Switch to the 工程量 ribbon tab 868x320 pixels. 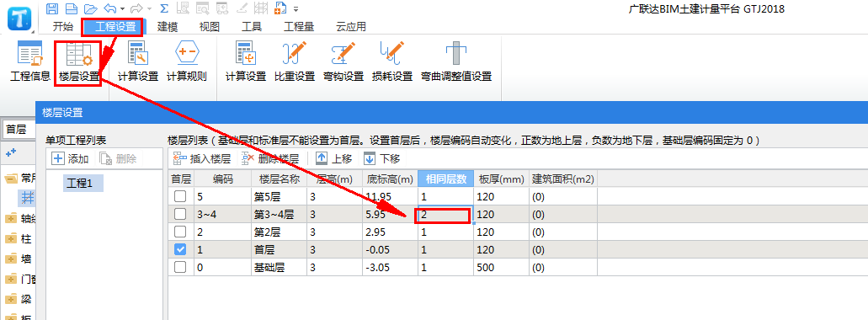pyautogui.click(x=299, y=27)
